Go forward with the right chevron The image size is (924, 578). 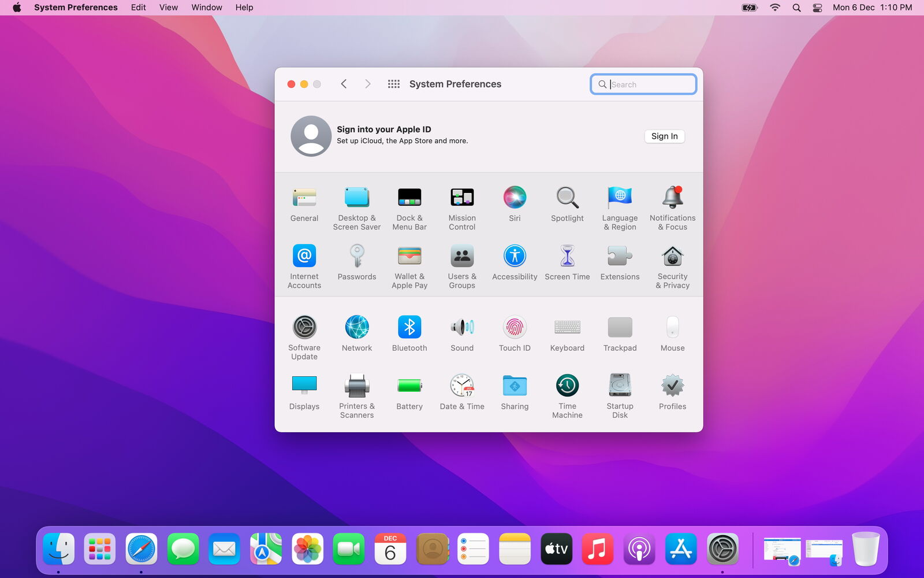tap(368, 84)
